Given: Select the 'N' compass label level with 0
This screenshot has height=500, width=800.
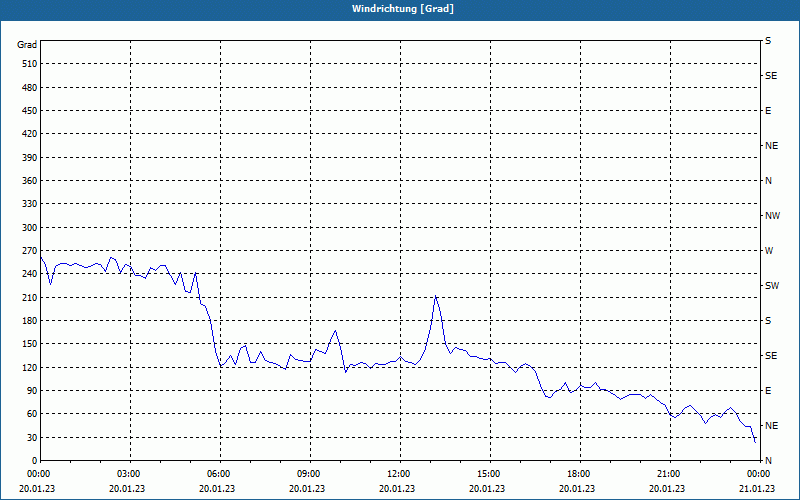Looking at the screenshot, I should pos(768,460).
